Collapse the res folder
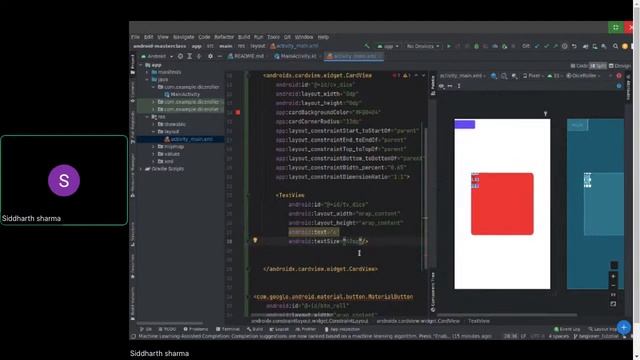 point(147,117)
